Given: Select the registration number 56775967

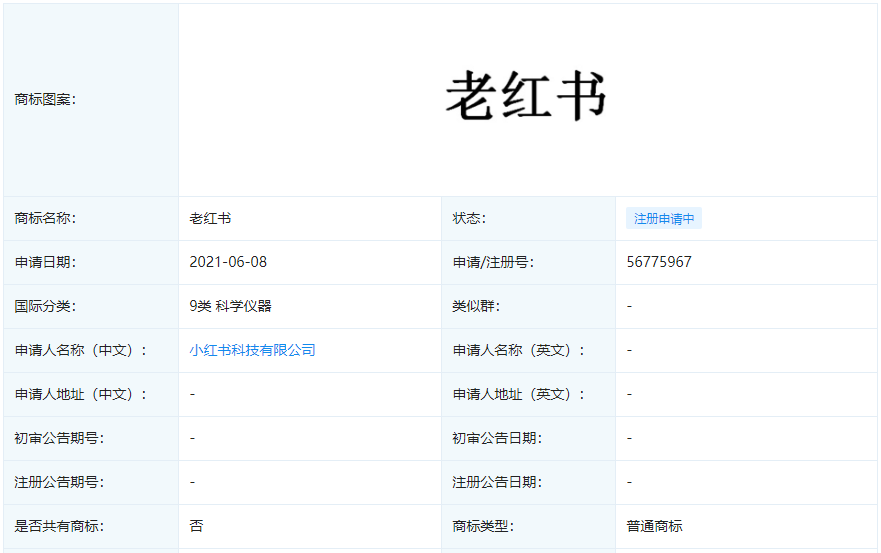Looking at the screenshot, I should [x=659, y=262].
